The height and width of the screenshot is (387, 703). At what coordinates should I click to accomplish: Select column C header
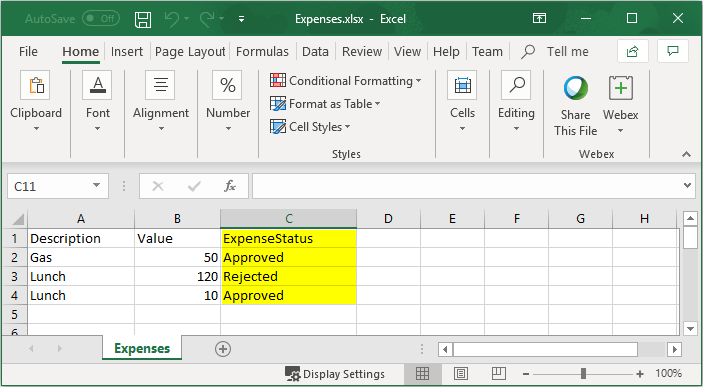(x=289, y=218)
